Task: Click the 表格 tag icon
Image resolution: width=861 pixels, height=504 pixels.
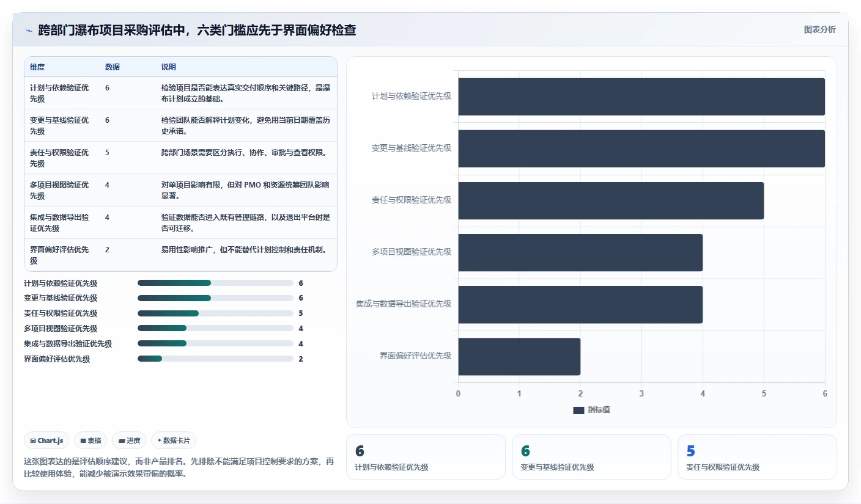Action: coord(83,440)
